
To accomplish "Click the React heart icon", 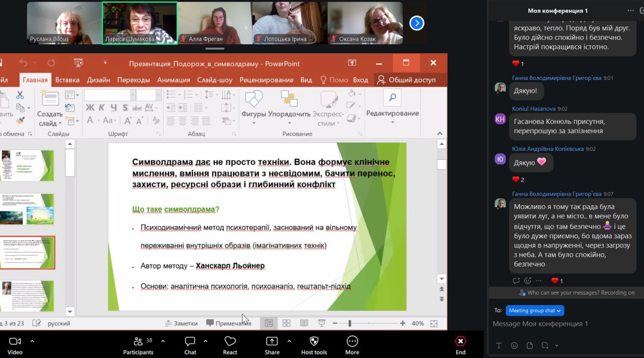I will (x=230, y=342).
